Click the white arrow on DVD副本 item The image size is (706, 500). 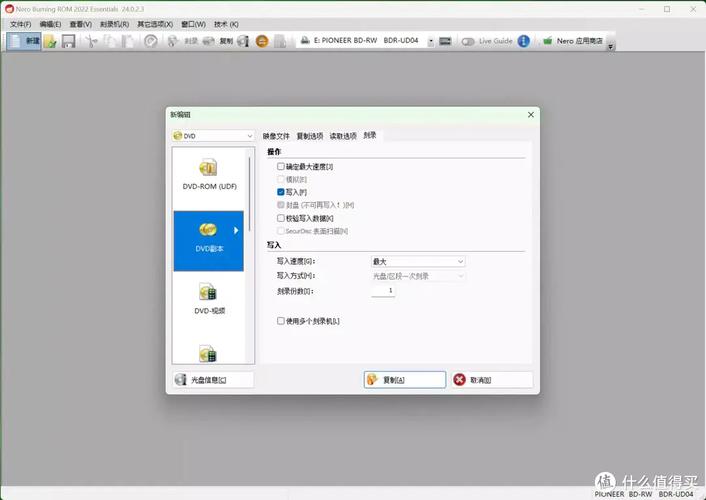pyautogui.click(x=236, y=231)
